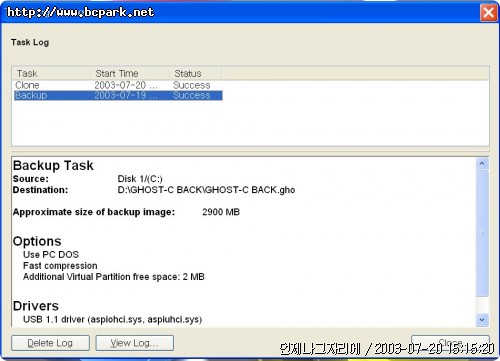Image resolution: width=500 pixels, height=361 pixels.
Task: Click the Backup Task heading
Action: pos(53,165)
